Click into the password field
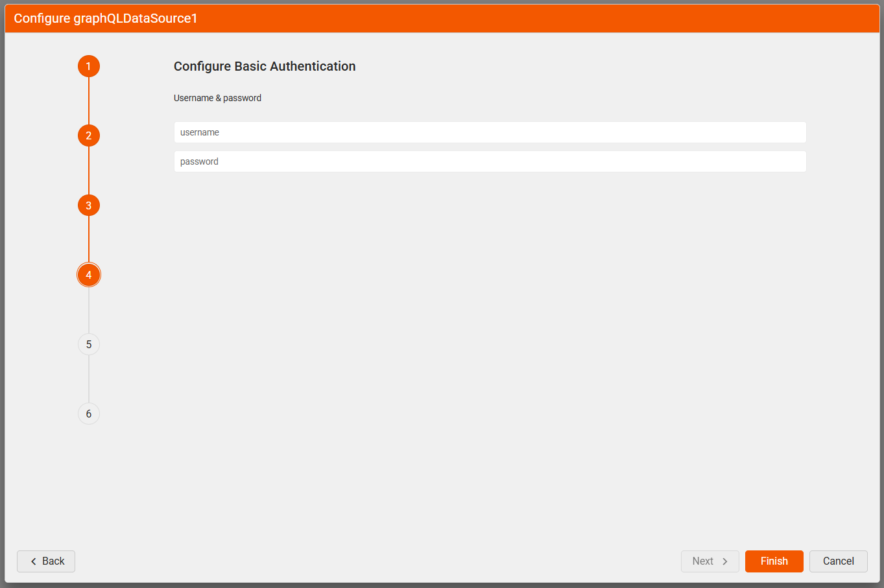This screenshot has height=588, width=884. 490,161
